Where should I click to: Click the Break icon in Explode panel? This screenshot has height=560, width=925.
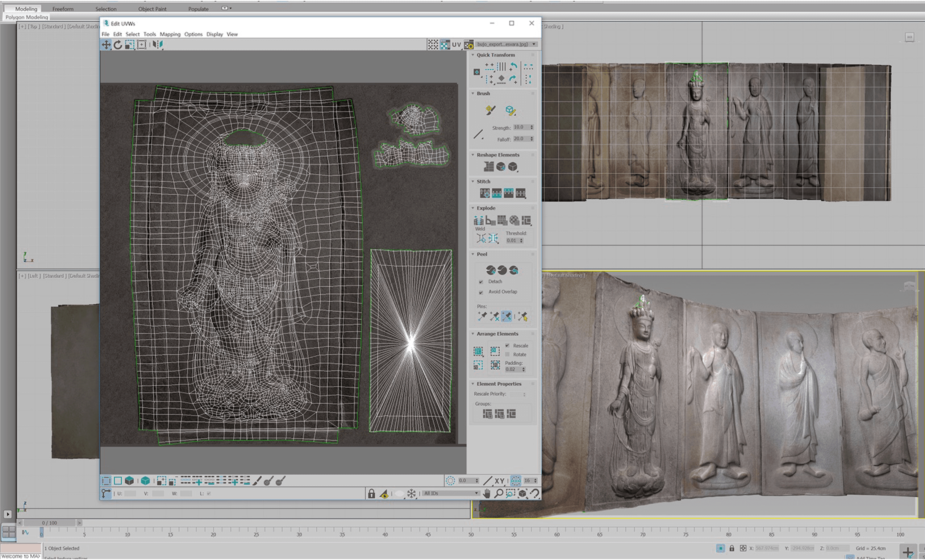[x=478, y=220]
